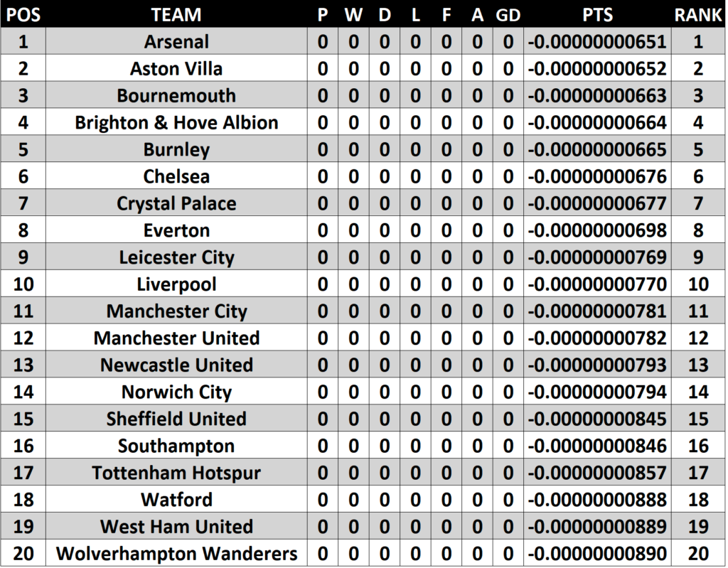
Task: Select the Arsenal team cell
Action: 176,42
